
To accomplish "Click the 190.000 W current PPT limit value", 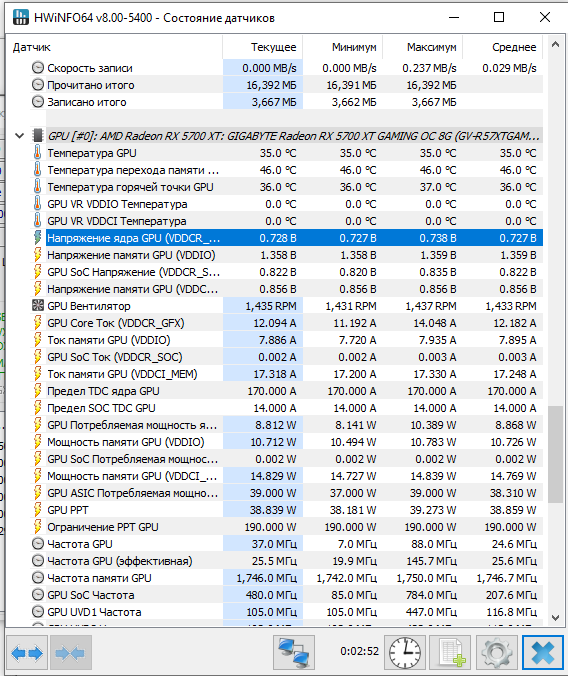I will pyautogui.click(x=270, y=527).
